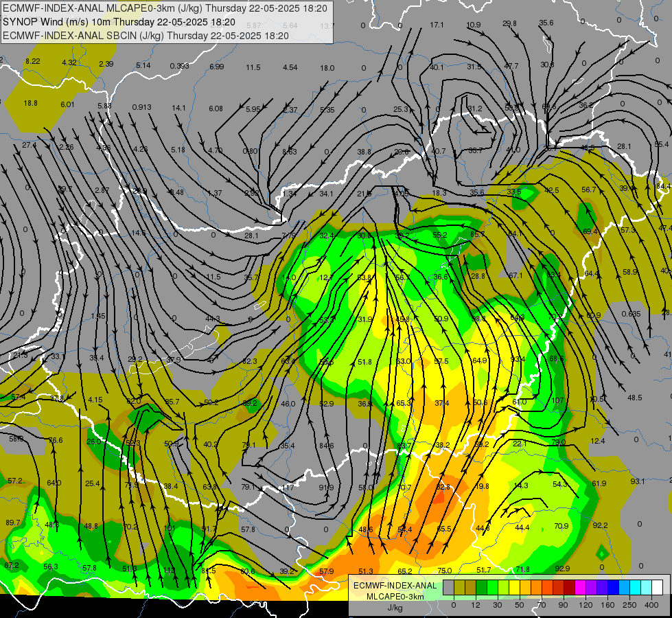This screenshot has height=618, width=672.
Task: Click the '107' data value on the map
Action: 557,400
